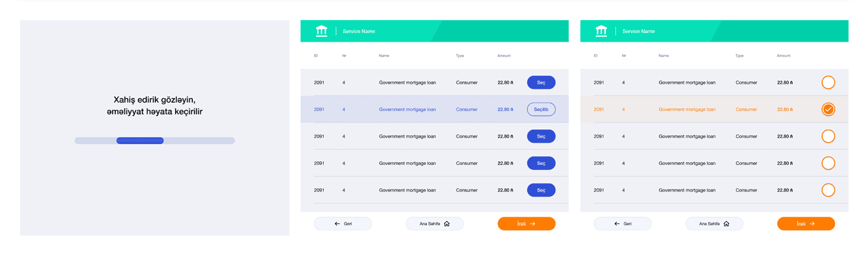This screenshot has height=257, width=868.
Task: Click the Seç button in the last row
Action: pos(542,190)
